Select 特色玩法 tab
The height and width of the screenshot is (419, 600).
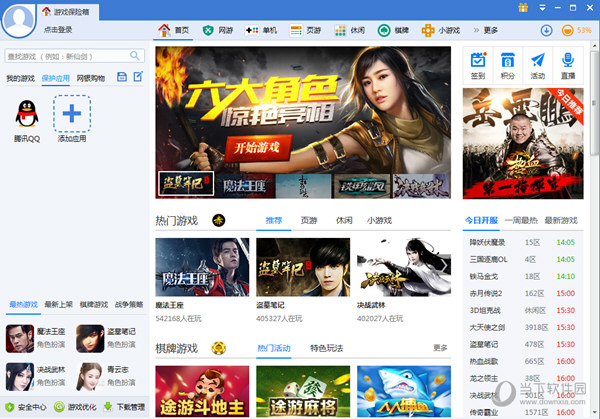(326, 348)
